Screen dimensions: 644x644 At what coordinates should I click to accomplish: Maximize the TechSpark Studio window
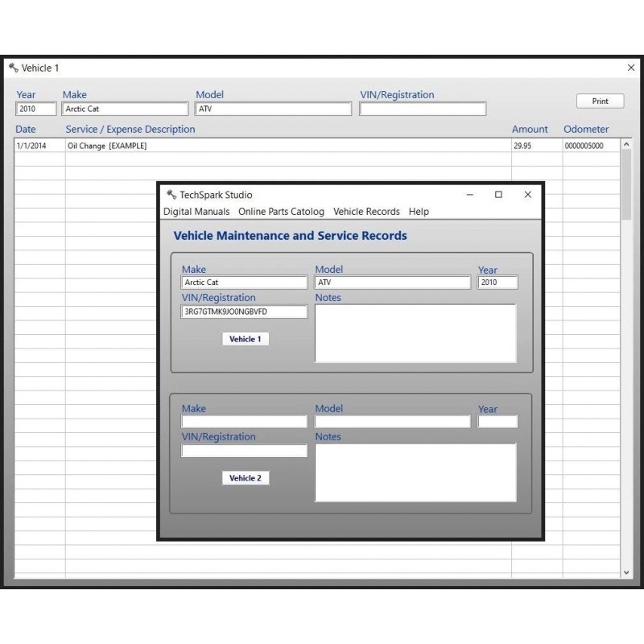(498, 195)
